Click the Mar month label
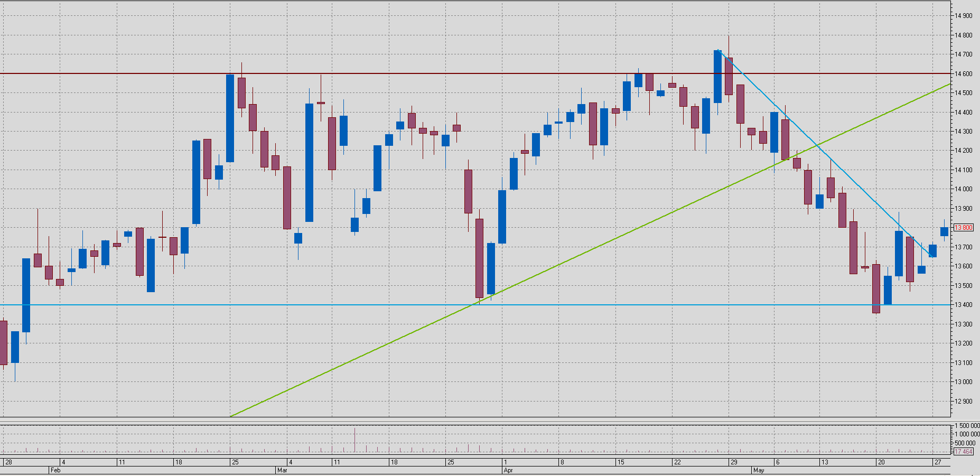This screenshot has height=476, width=980. tap(282, 470)
